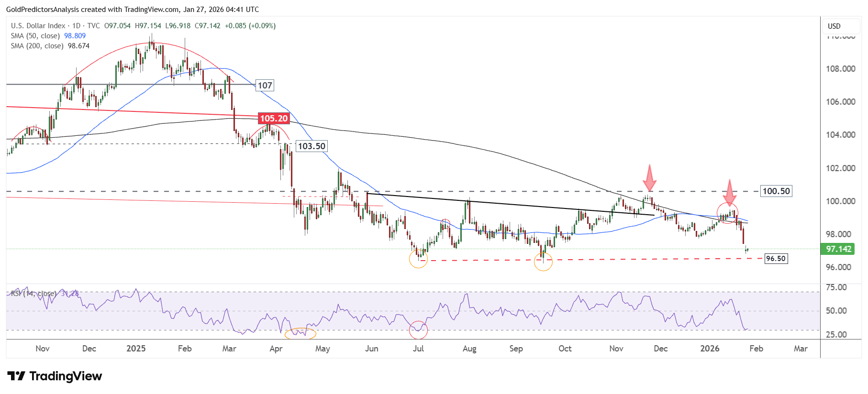This screenshot has width=868, height=394.
Task: Click the RSI 75.00 axis value
Action: click(836, 287)
